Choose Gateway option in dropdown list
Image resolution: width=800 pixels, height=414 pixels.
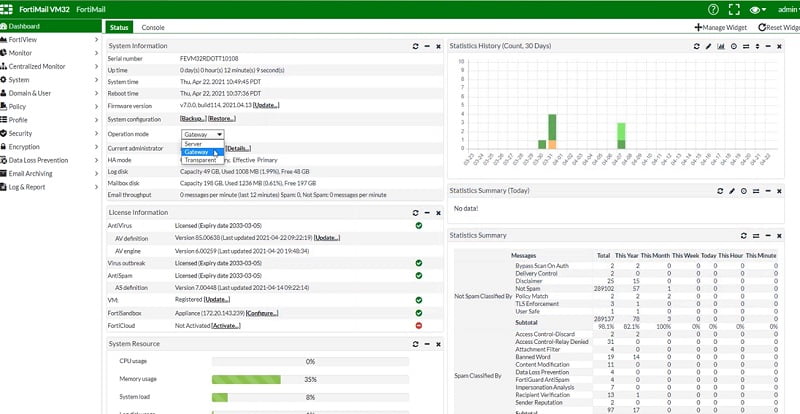(x=203, y=152)
